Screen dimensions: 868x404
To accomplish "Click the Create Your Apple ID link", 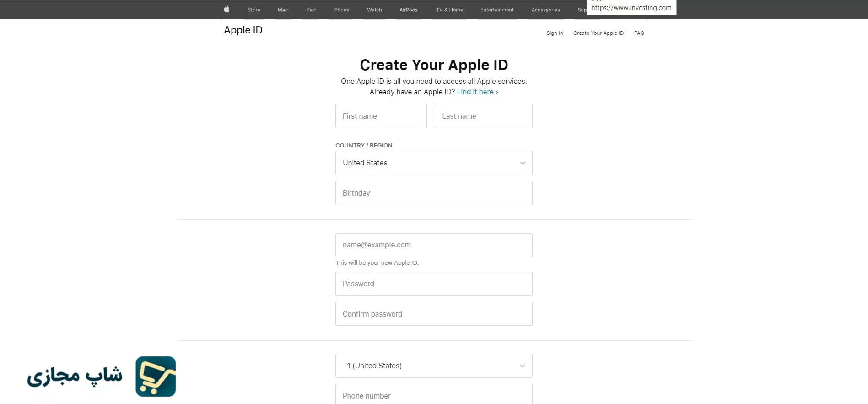I will (x=598, y=33).
